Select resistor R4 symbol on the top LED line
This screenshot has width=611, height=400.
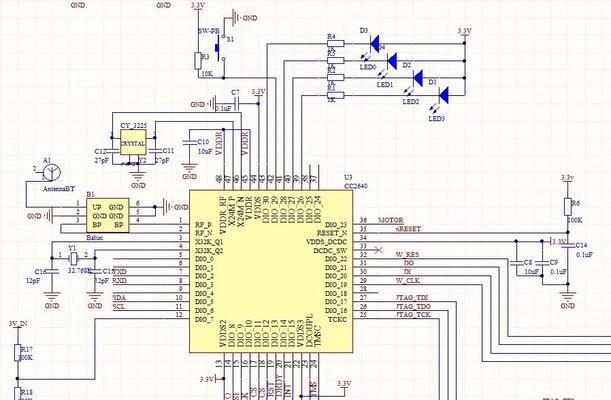point(336,43)
